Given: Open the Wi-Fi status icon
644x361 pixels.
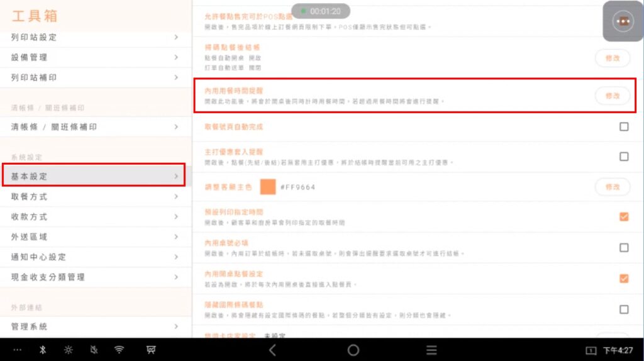Looking at the screenshot, I should click(119, 350).
